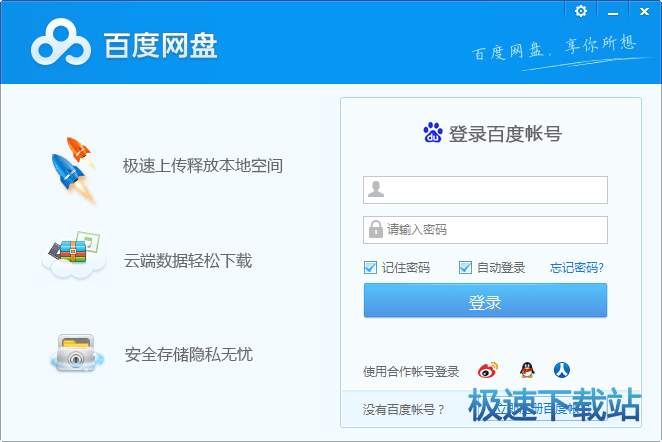Screen dimensions: 662x442
Task: Click the safe storage privacy icon
Action: click(76, 353)
